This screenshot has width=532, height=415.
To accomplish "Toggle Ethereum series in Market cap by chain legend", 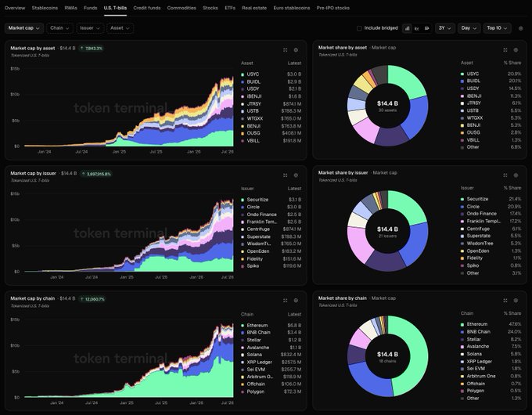I will coord(271,325).
